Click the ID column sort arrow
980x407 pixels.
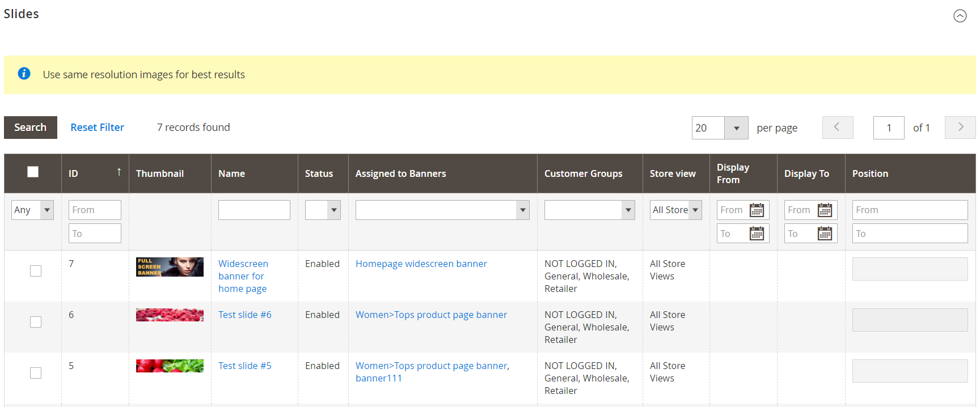[119, 172]
